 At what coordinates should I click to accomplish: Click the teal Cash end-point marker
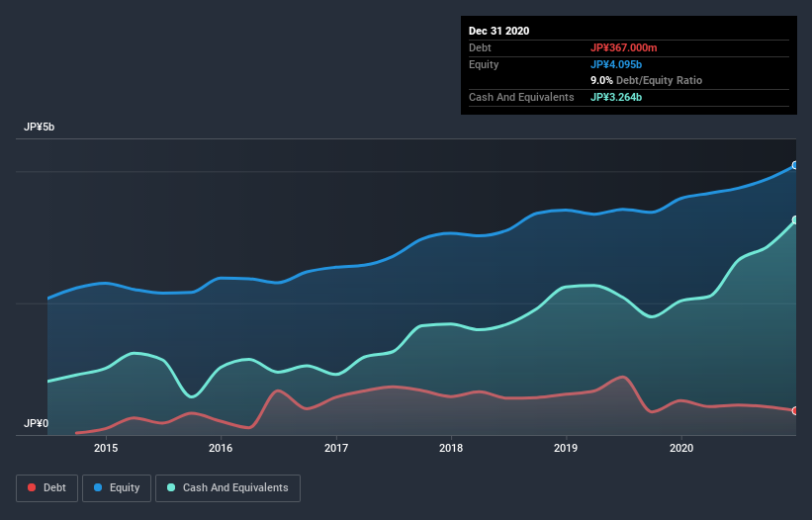[795, 220]
